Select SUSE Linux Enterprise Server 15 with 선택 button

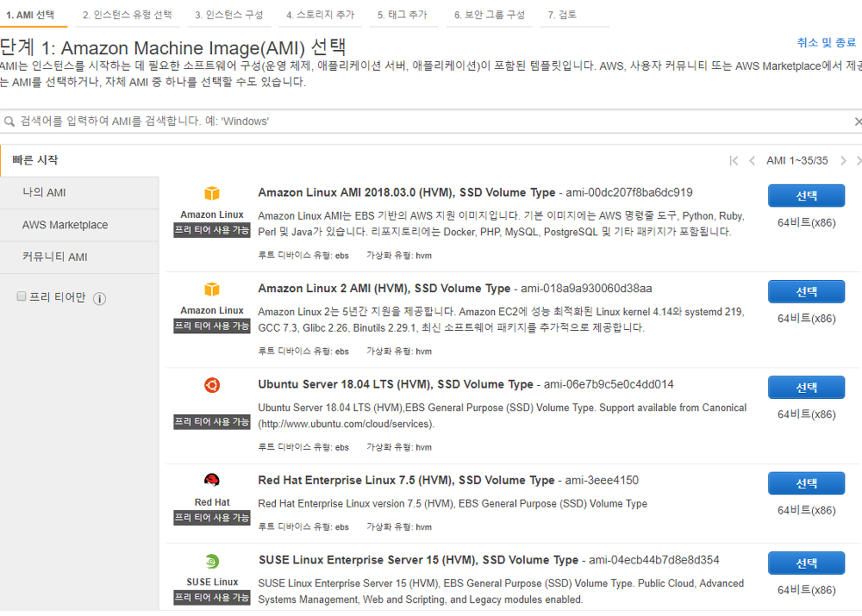pyautogui.click(x=806, y=563)
